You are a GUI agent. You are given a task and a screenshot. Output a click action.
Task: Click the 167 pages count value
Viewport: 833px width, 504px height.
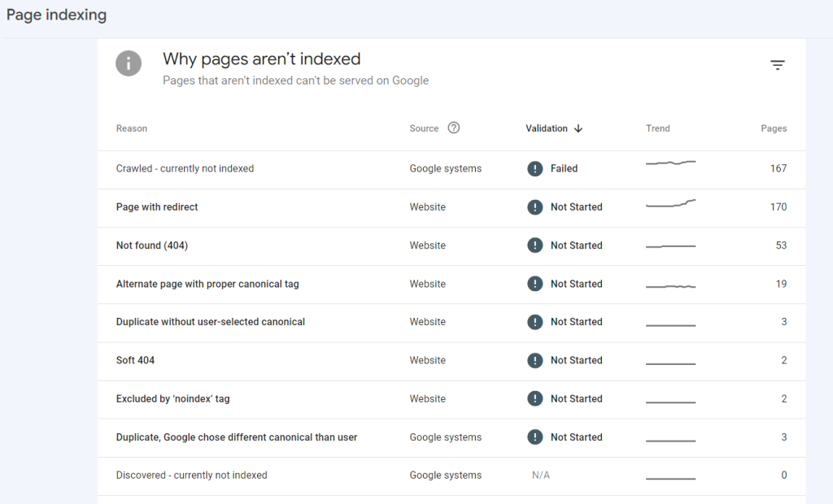778,168
